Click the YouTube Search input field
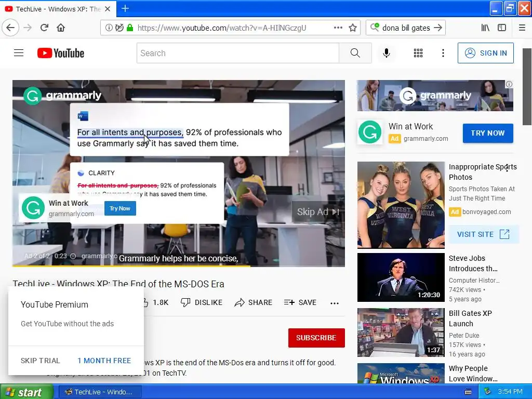This screenshot has height=399, width=532. click(x=237, y=53)
